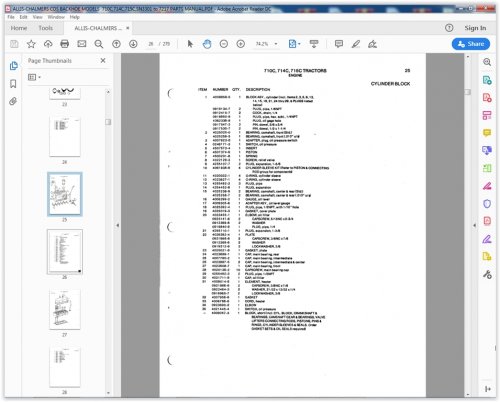The height and width of the screenshot is (402, 500).
Task: Click the upload to cloud icon
Action: [48, 44]
